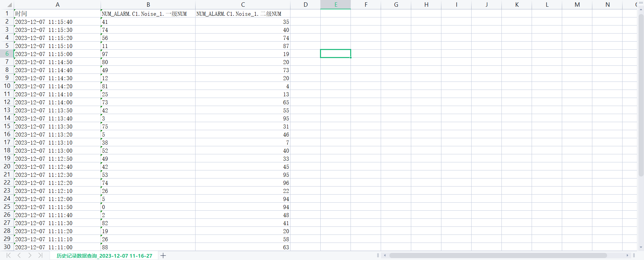Click the horizontal scrollbar thumb

click(x=498, y=256)
